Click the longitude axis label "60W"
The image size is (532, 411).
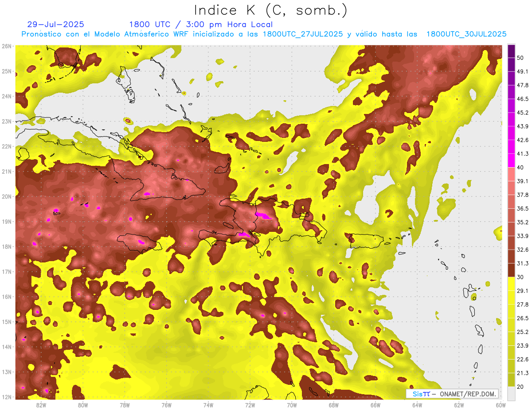501,405
